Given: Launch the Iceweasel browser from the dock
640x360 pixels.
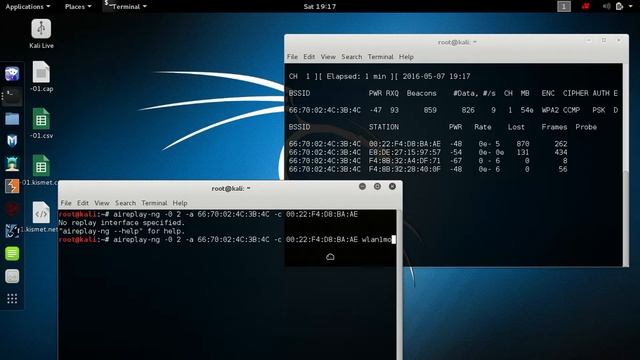Looking at the screenshot, I should [12, 74].
